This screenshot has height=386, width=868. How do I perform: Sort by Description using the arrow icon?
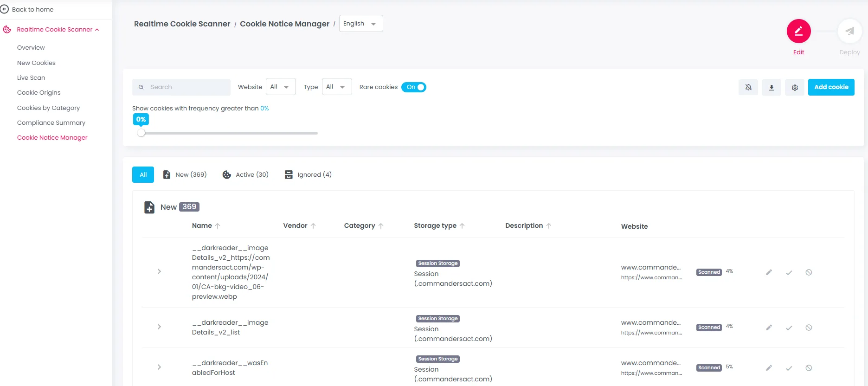pyautogui.click(x=549, y=226)
